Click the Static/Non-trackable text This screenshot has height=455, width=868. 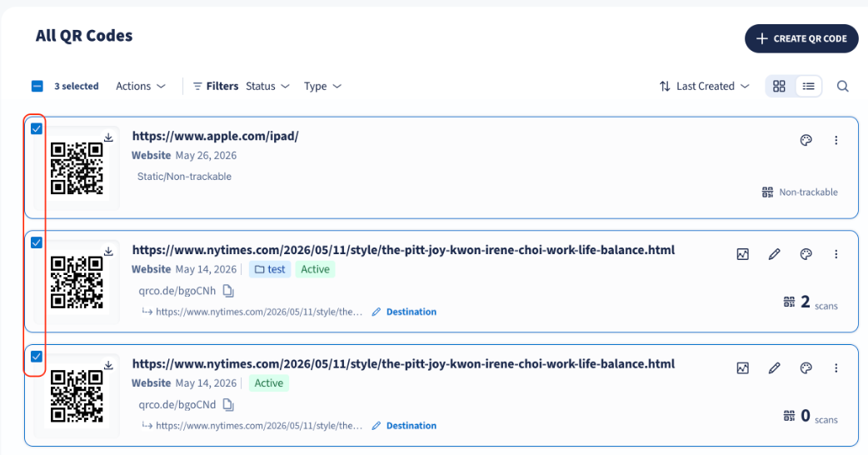(x=184, y=177)
